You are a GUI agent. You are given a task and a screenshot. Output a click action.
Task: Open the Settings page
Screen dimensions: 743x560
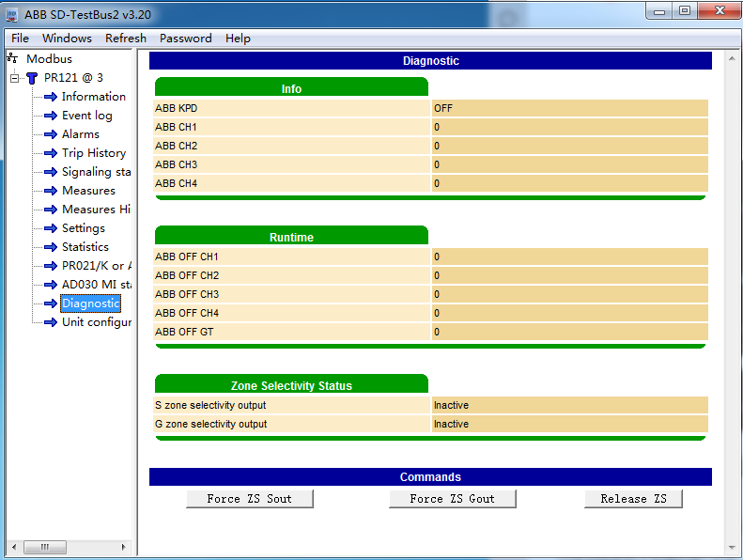(84, 228)
